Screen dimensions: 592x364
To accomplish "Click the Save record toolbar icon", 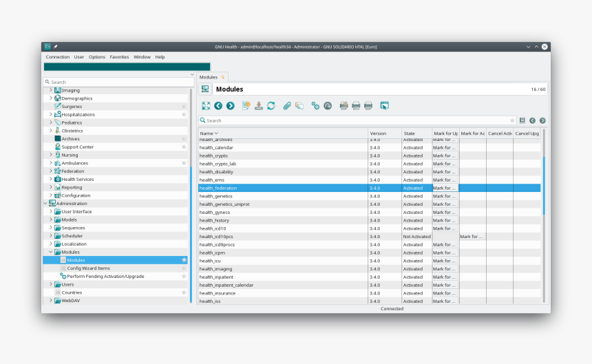I will click(259, 106).
